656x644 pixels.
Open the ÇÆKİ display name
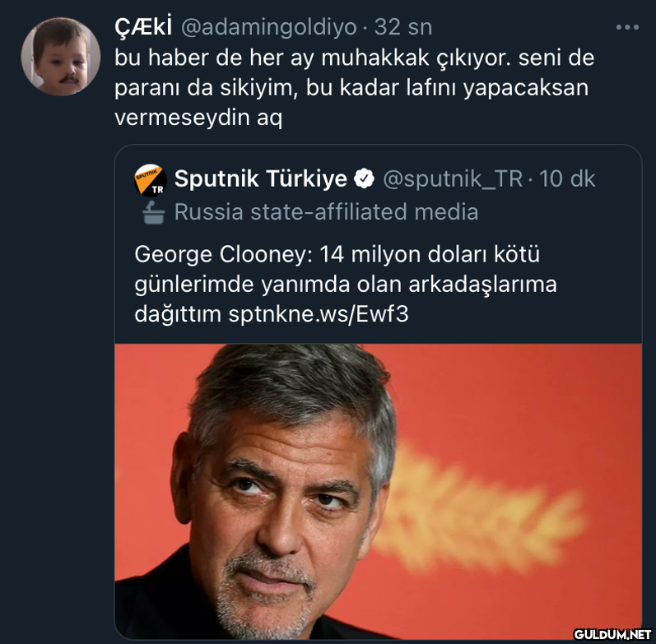point(142,27)
